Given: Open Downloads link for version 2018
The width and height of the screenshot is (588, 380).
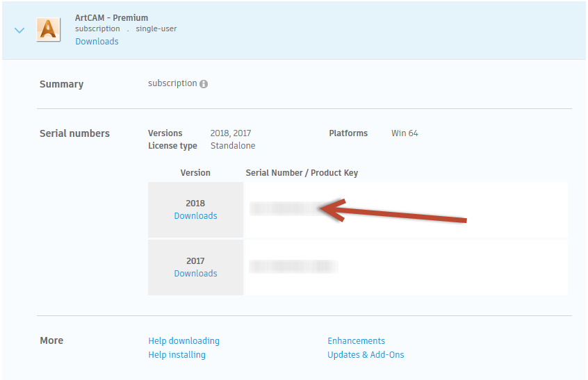Looking at the screenshot, I should [x=195, y=216].
